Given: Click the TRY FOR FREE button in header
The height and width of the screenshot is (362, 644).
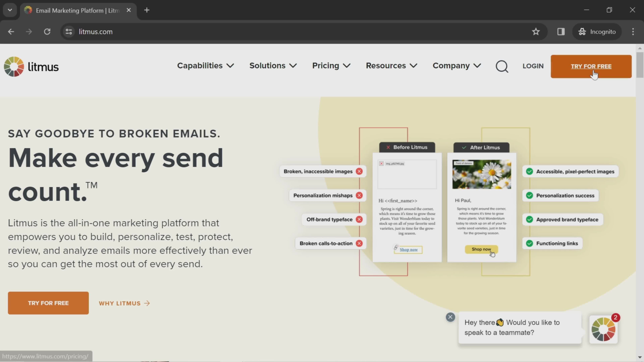Looking at the screenshot, I should tap(591, 66).
